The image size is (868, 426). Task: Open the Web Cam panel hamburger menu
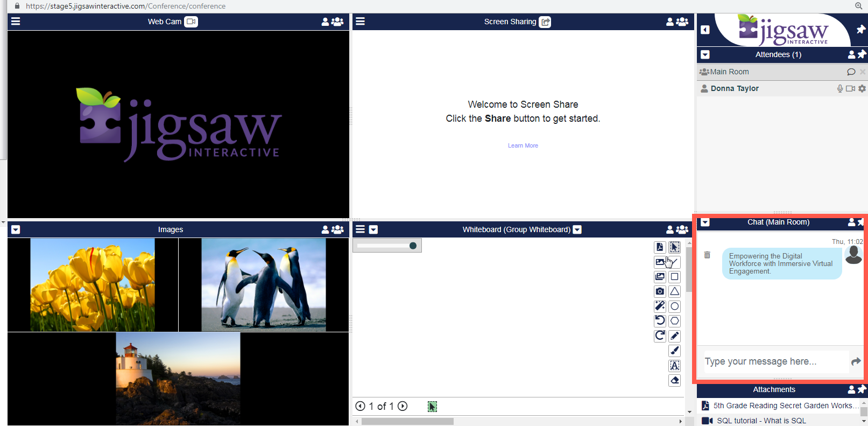click(16, 22)
